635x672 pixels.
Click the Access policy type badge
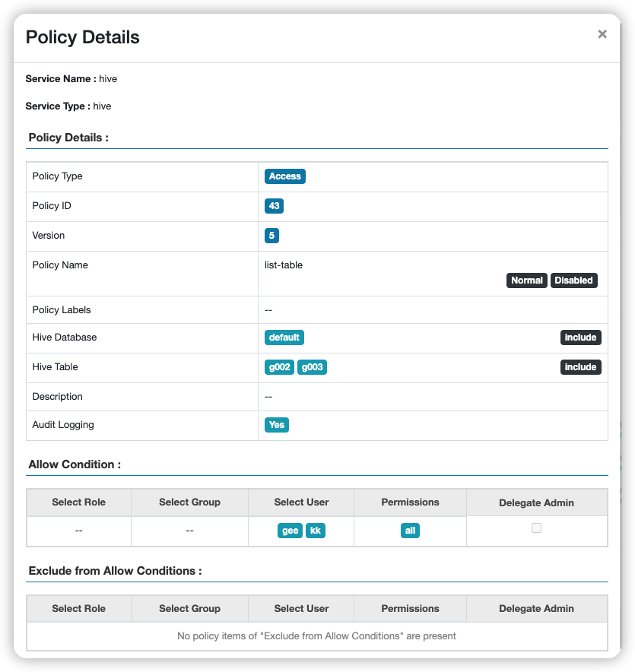pyautogui.click(x=285, y=176)
